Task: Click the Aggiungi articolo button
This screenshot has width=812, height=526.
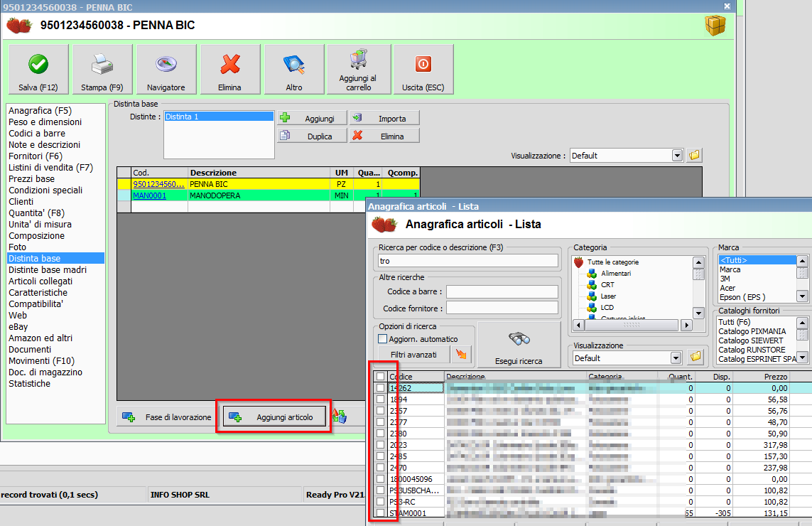Action: [x=274, y=417]
